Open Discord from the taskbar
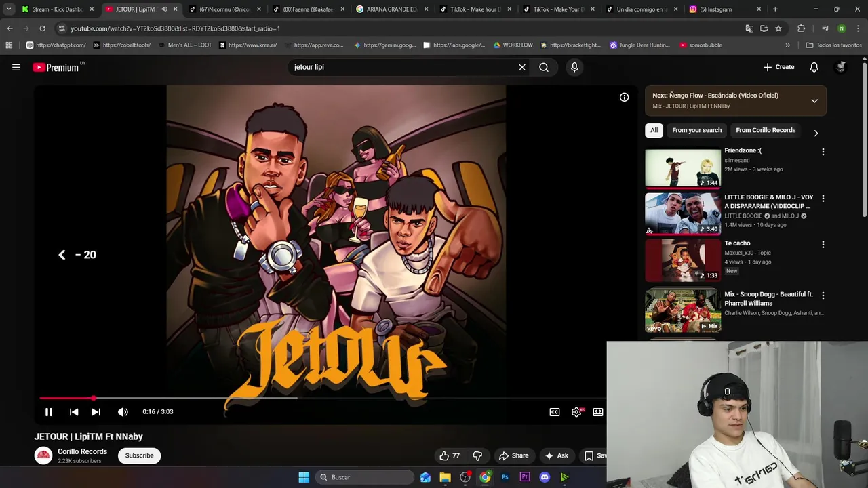This screenshot has height=488, width=868. 545,477
